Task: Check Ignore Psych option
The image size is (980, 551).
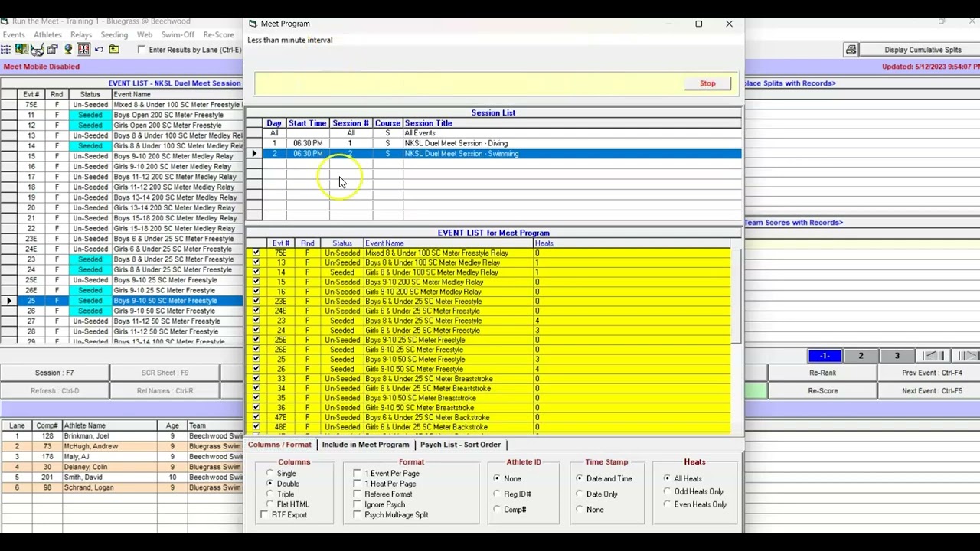Action: (x=357, y=504)
